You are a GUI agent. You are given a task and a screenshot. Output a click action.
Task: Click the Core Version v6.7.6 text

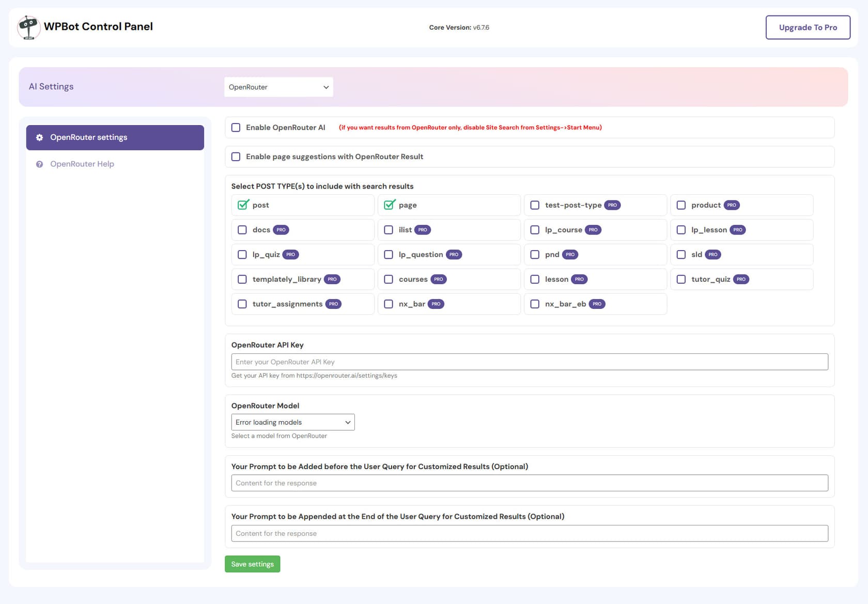pos(459,28)
